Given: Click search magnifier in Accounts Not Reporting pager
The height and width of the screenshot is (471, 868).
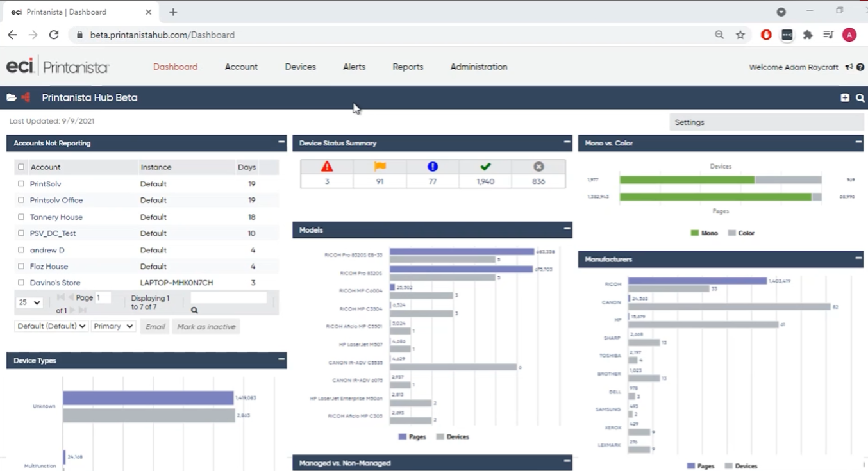Looking at the screenshot, I should pyautogui.click(x=194, y=310).
